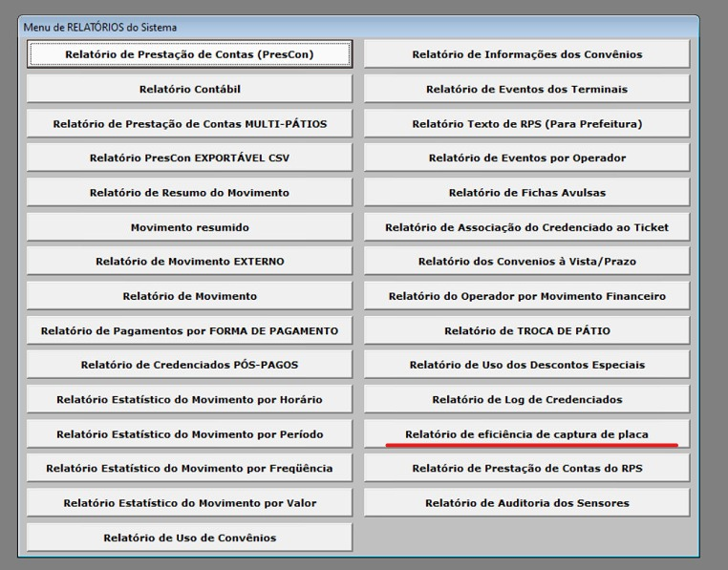Click the Relatório Contábil button

pos(189,90)
